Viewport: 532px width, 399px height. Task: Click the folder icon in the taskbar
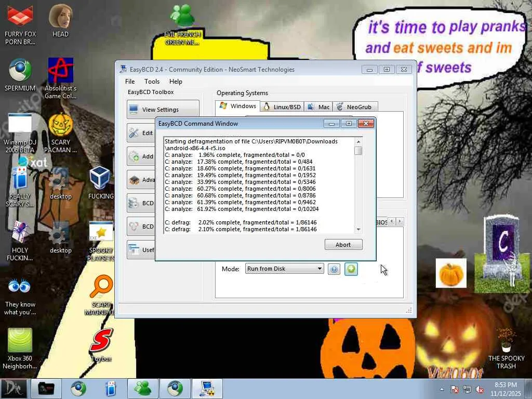pos(46,389)
